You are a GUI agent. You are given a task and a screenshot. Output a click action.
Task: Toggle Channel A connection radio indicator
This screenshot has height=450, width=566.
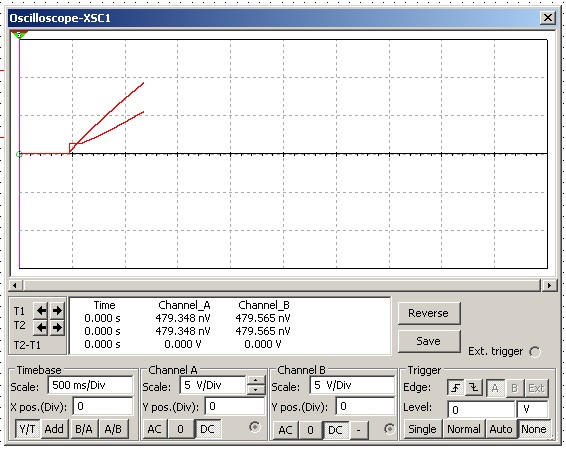coord(255,427)
